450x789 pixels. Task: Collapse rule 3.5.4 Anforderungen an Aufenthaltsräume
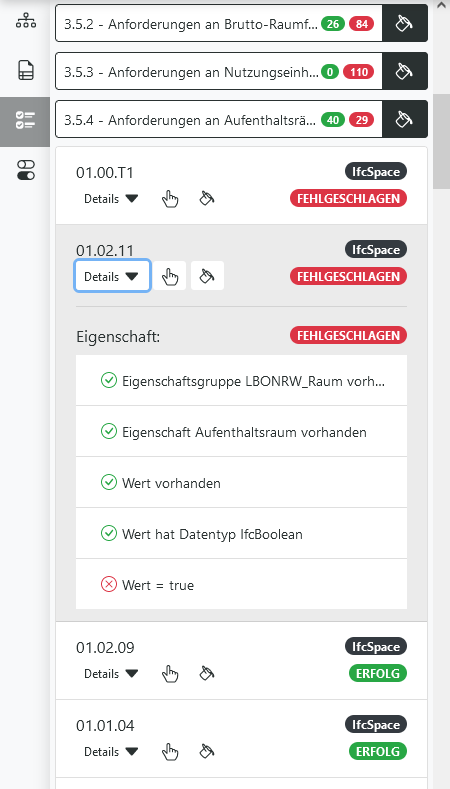[x=219, y=119]
